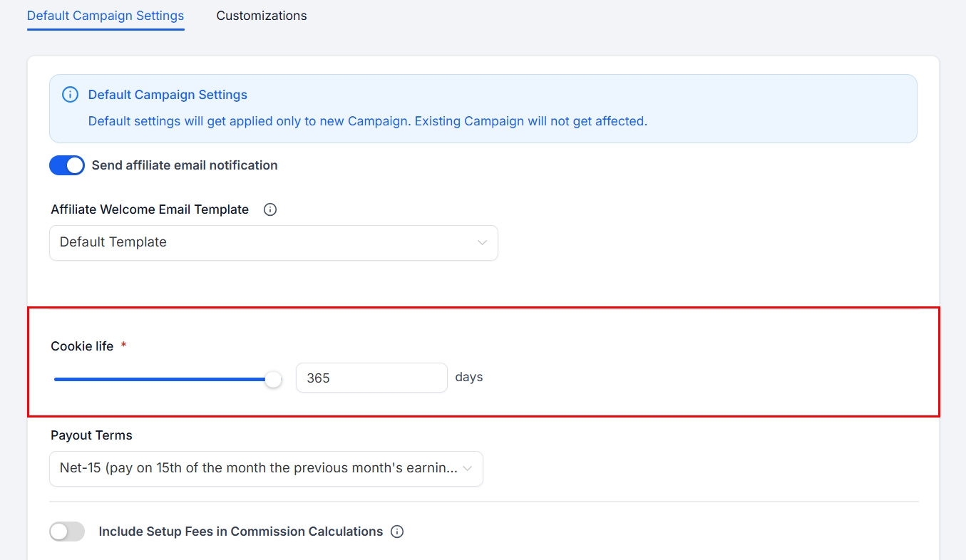Click the Cookie life required field label
This screenshot has width=966, height=560.
(82, 346)
